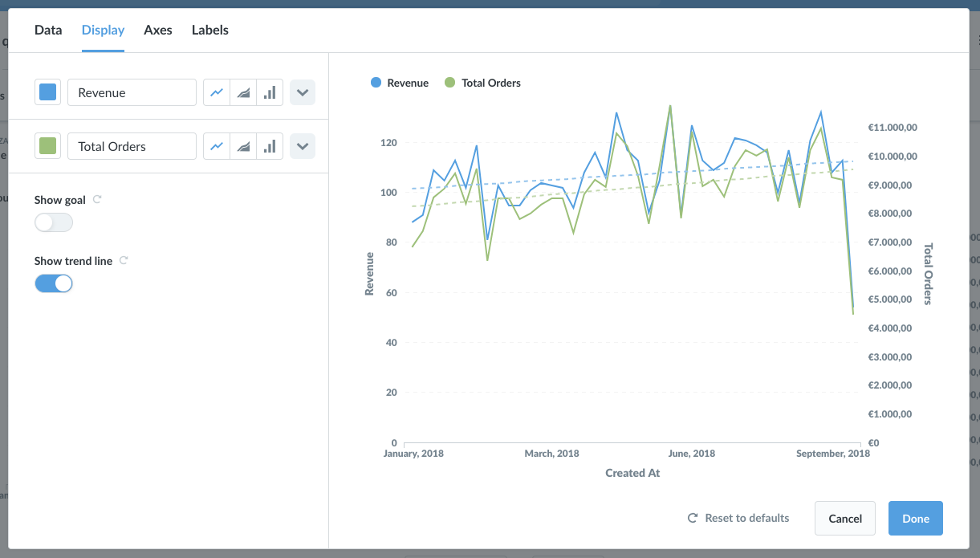Screen dimensions: 980x558
Task: Cancel the chart settings dialog
Action: [x=845, y=518]
